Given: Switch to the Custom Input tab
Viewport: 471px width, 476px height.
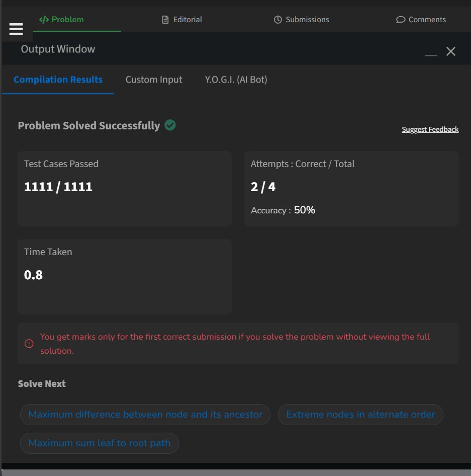Looking at the screenshot, I should [154, 80].
